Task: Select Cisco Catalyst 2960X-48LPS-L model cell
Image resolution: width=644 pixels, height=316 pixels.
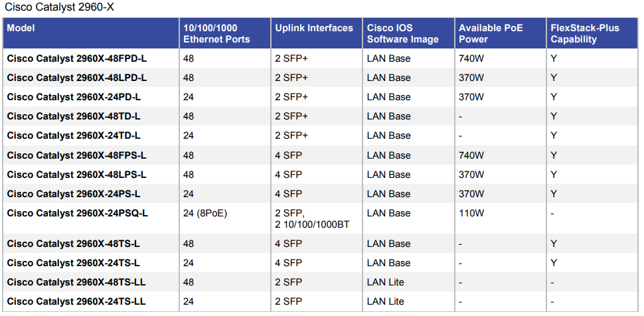Action: [x=76, y=175]
